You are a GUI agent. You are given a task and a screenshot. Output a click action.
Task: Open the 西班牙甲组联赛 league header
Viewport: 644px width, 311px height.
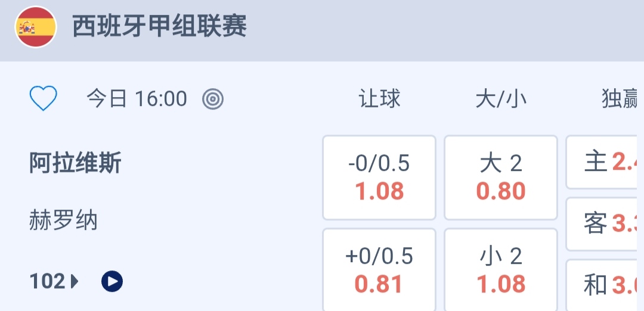[x=160, y=27]
